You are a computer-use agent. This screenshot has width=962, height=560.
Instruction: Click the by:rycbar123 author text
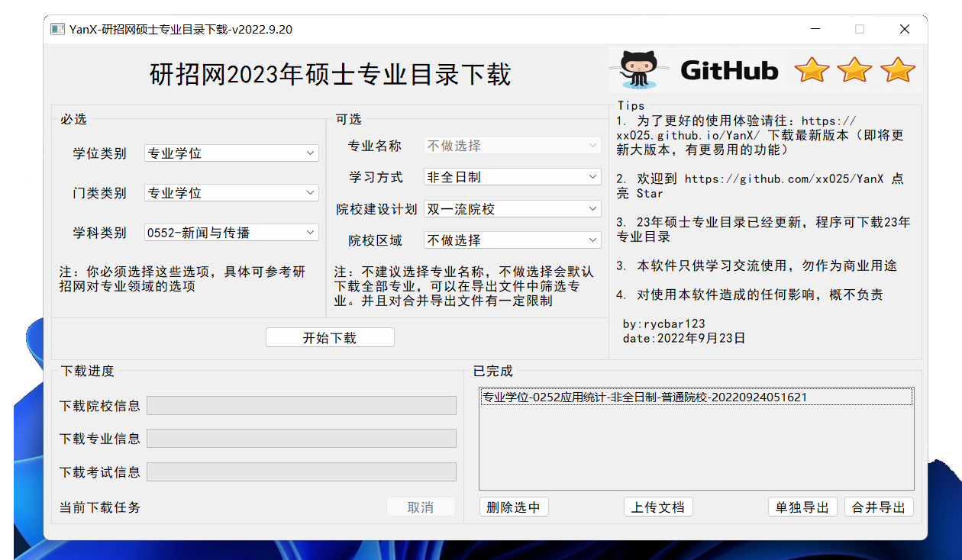pyautogui.click(x=664, y=323)
